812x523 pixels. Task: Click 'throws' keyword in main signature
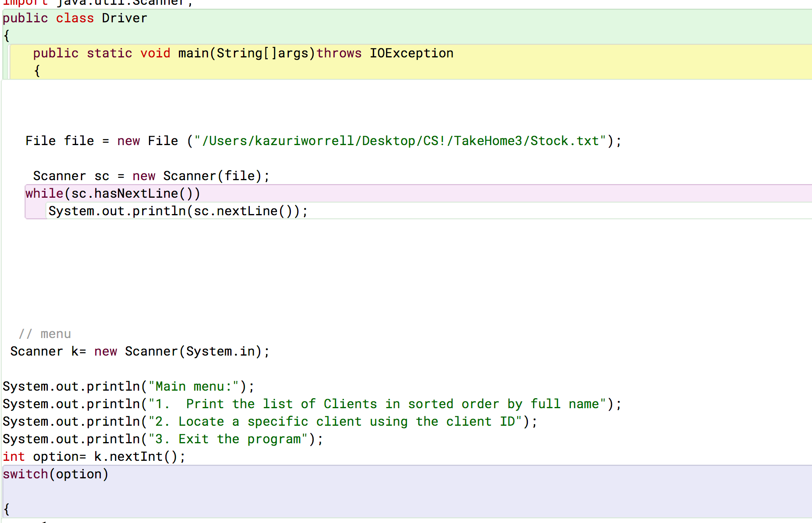[x=339, y=53]
